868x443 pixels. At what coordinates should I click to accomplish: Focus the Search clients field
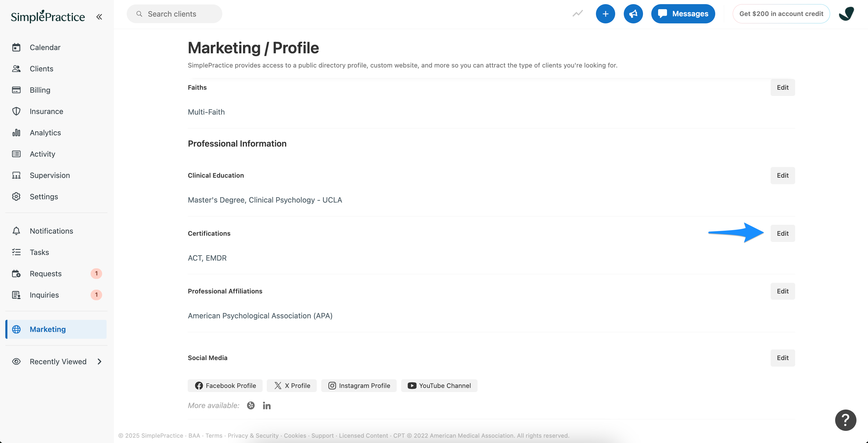pyautogui.click(x=174, y=14)
